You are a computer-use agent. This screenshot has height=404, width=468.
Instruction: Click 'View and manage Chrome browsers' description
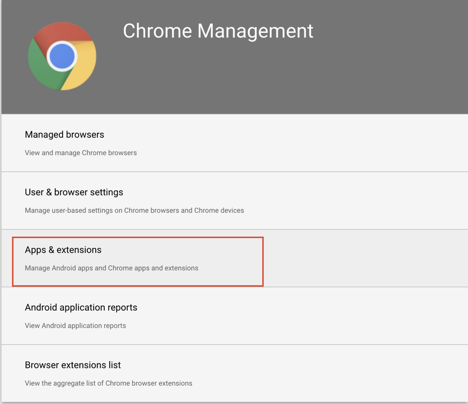point(81,153)
